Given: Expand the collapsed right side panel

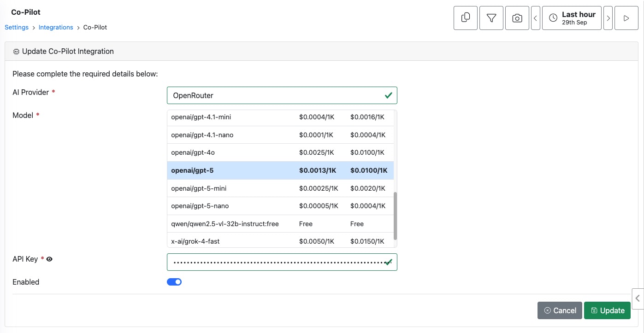Looking at the screenshot, I should [638, 298].
